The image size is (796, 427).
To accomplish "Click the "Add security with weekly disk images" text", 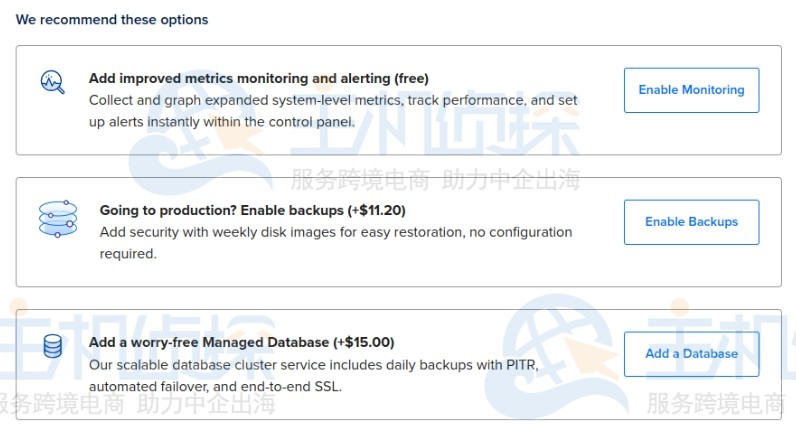I will pos(336,232).
